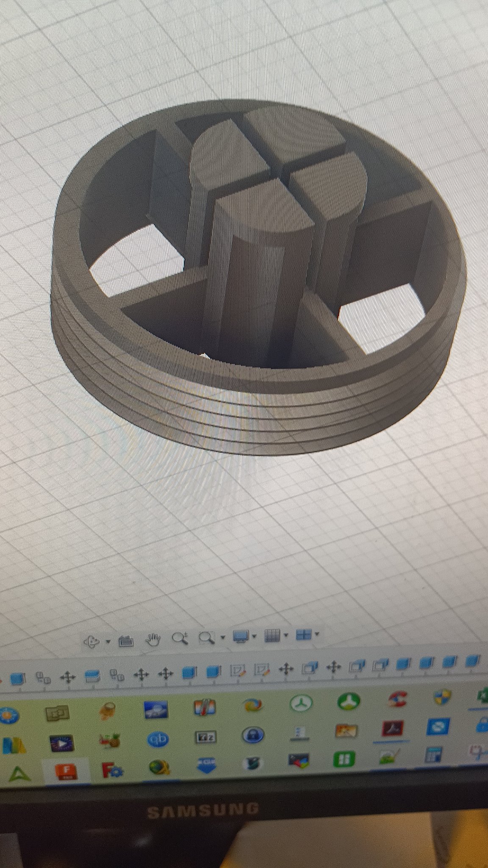Open the Windows security shield taskbar icon

tap(442, 696)
